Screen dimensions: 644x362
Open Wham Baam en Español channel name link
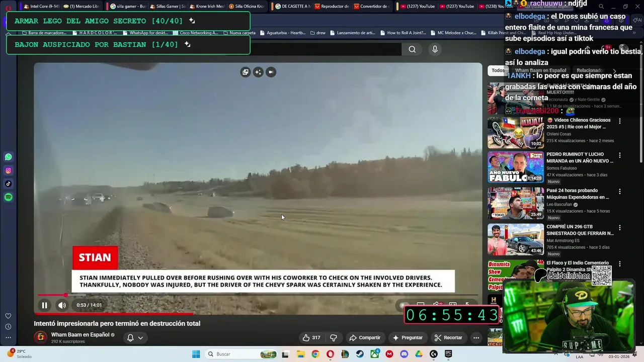(x=80, y=334)
